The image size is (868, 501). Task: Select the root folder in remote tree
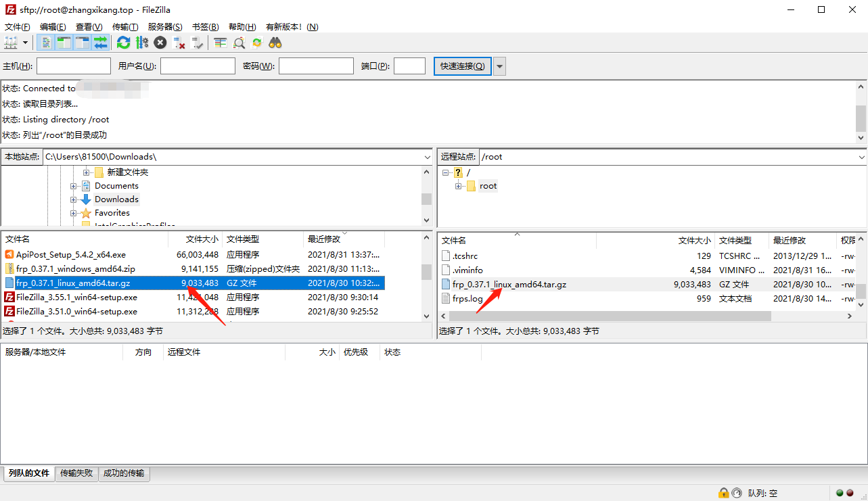pos(488,186)
